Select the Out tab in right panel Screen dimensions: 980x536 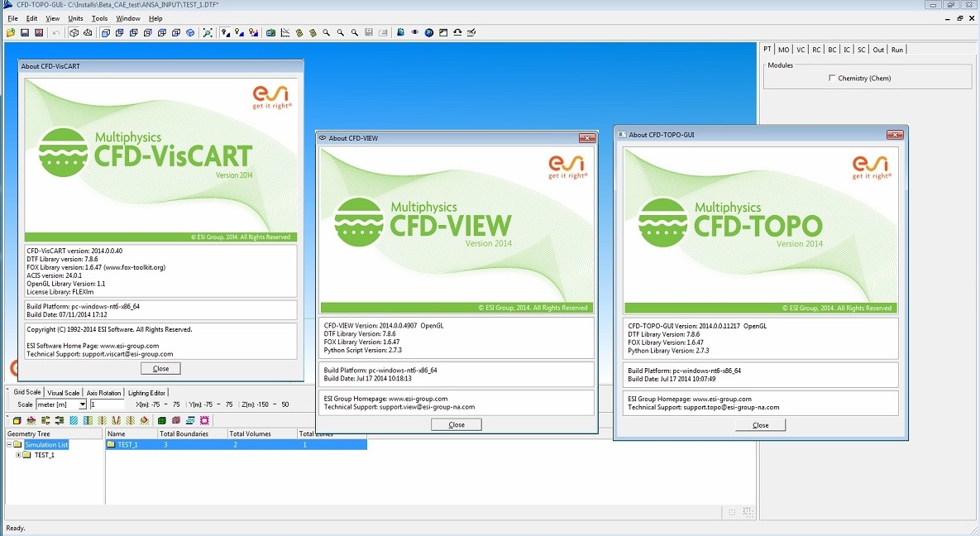click(x=878, y=50)
